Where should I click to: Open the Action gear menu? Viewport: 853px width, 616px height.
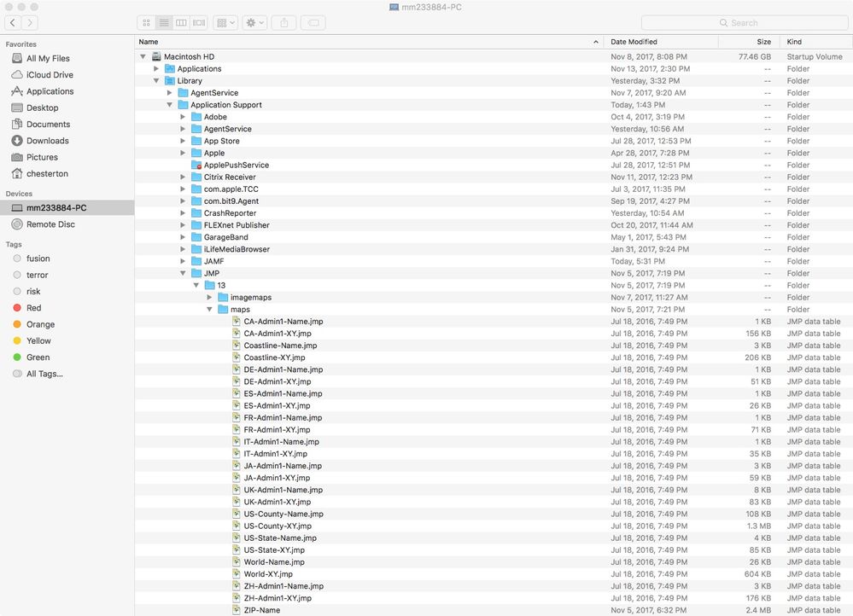tap(254, 23)
